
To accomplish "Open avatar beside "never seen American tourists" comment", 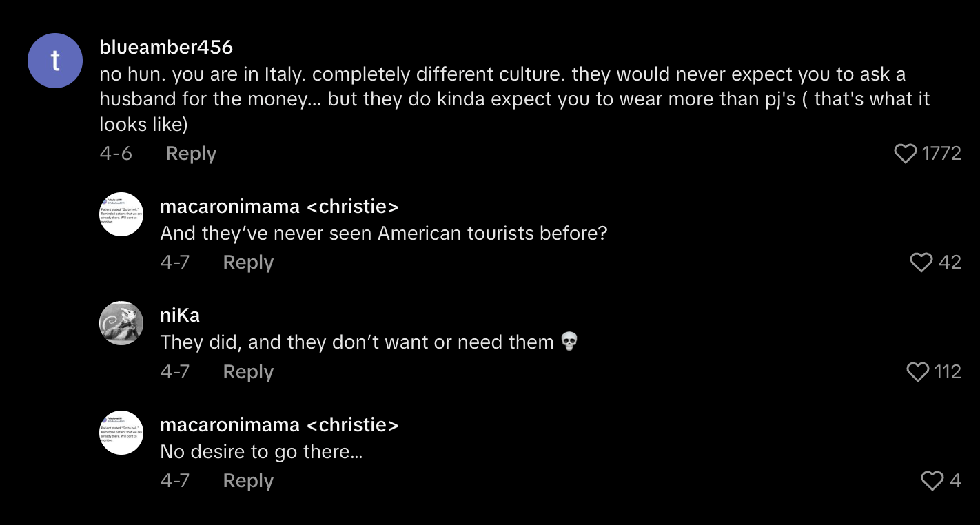I will (121, 214).
